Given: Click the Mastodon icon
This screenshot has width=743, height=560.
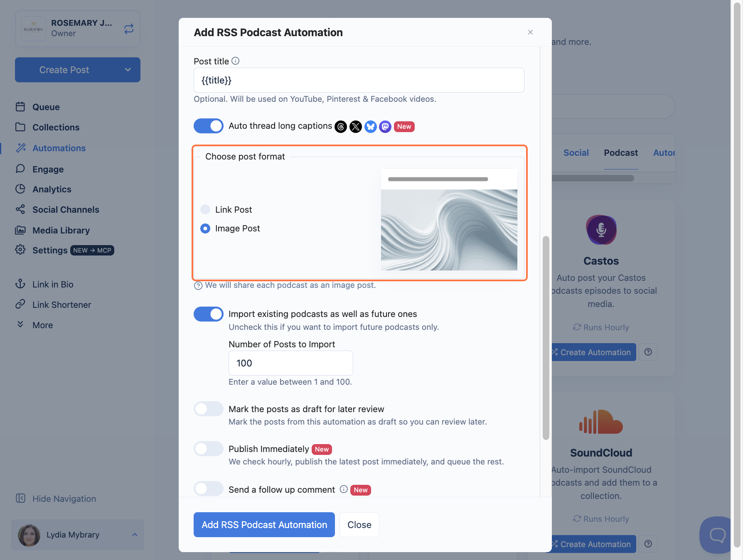Looking at the screenshot, I should (x=385, y=126).
